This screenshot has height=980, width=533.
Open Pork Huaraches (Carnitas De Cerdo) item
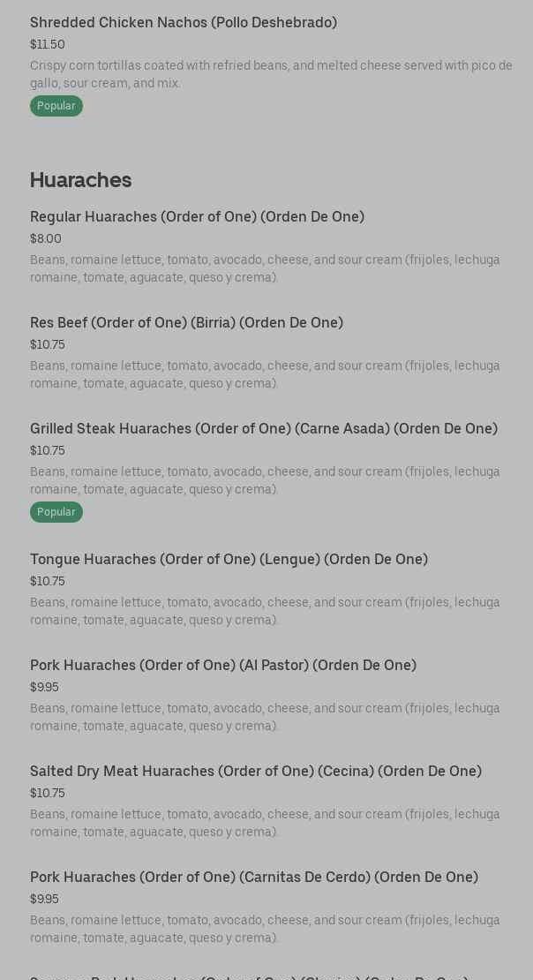click(x=254, y=878)
